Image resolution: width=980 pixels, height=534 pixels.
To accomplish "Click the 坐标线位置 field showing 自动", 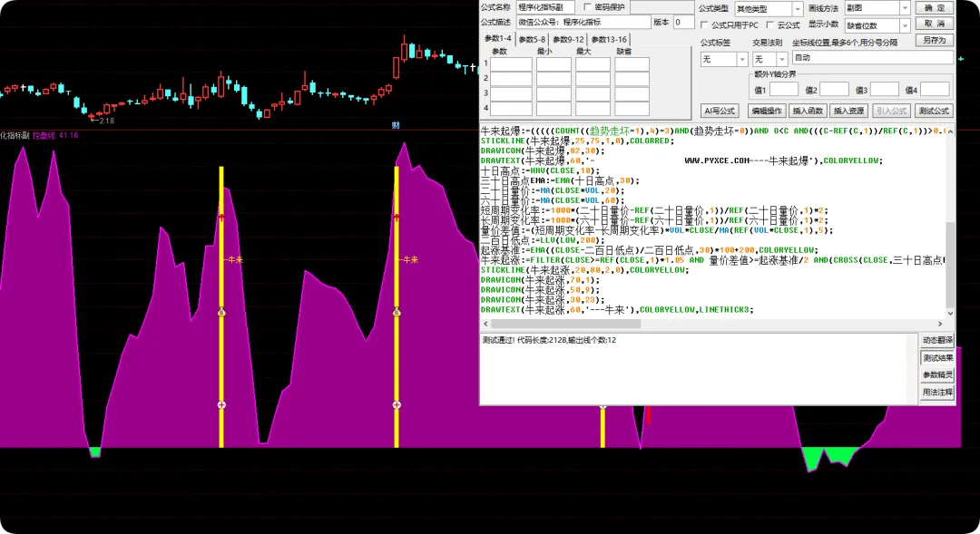I will [873, 57].
